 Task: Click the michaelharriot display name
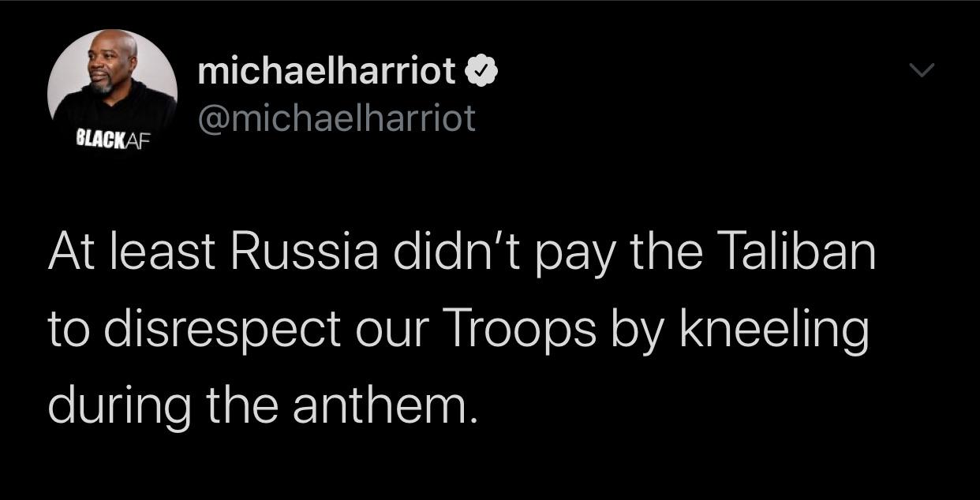[327, 73]
